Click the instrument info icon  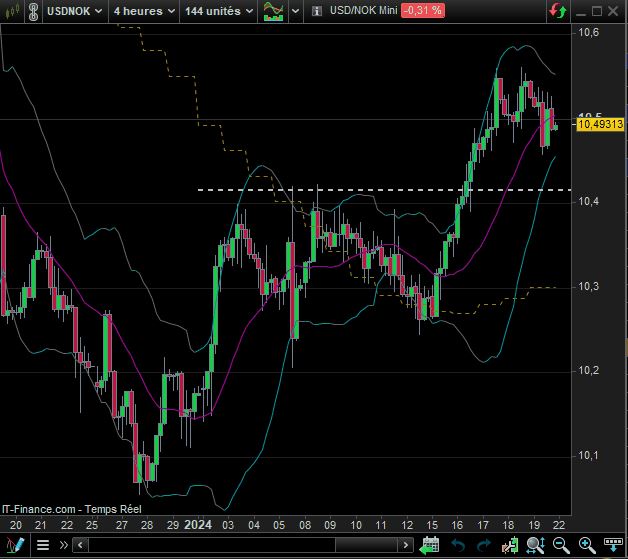tap(316, 11)
